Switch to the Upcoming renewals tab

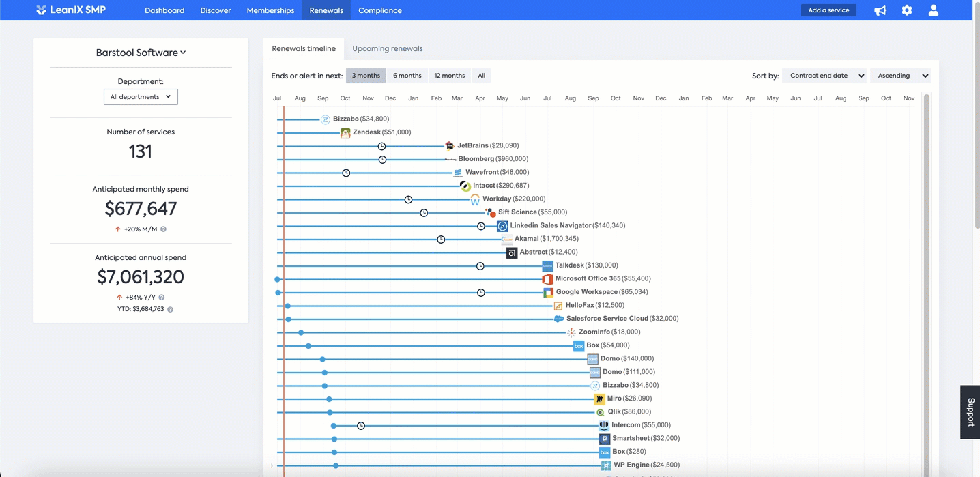tap(388, 48)
